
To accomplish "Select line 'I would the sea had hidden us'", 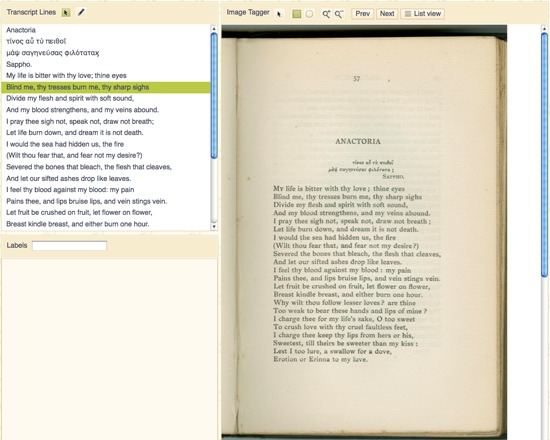I will [106, 145].
